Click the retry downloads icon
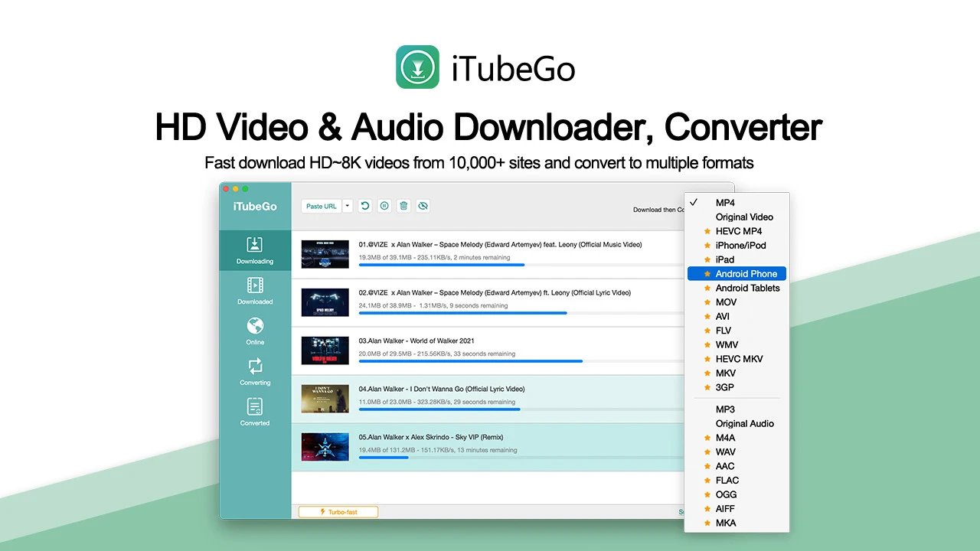Viewport: 980px width, 551px height. (365, 206)
